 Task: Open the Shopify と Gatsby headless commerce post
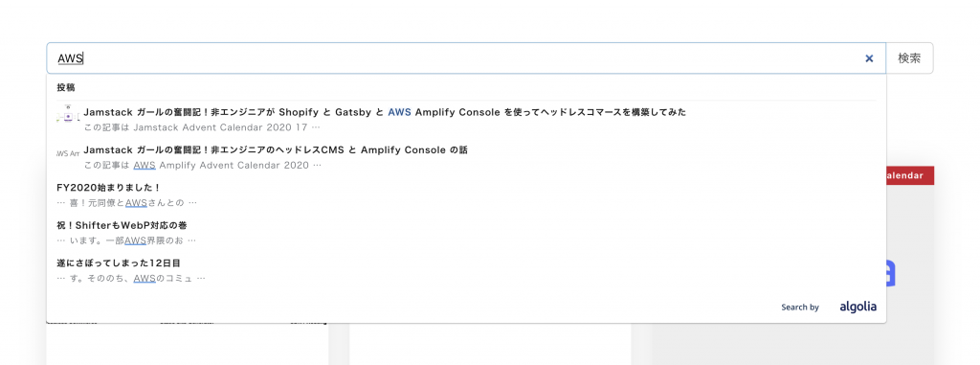[x=385, y=112]
